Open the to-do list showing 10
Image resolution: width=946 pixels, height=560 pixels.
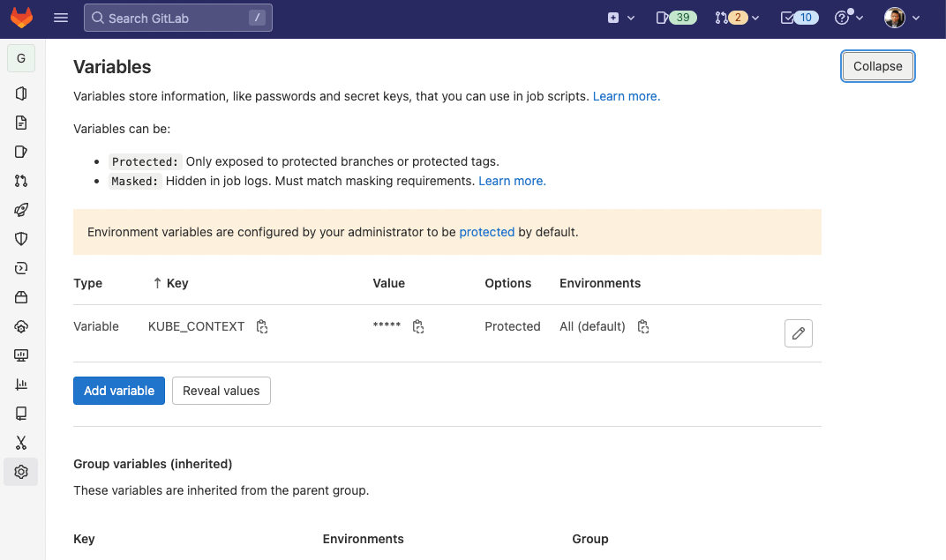(798, 18)
